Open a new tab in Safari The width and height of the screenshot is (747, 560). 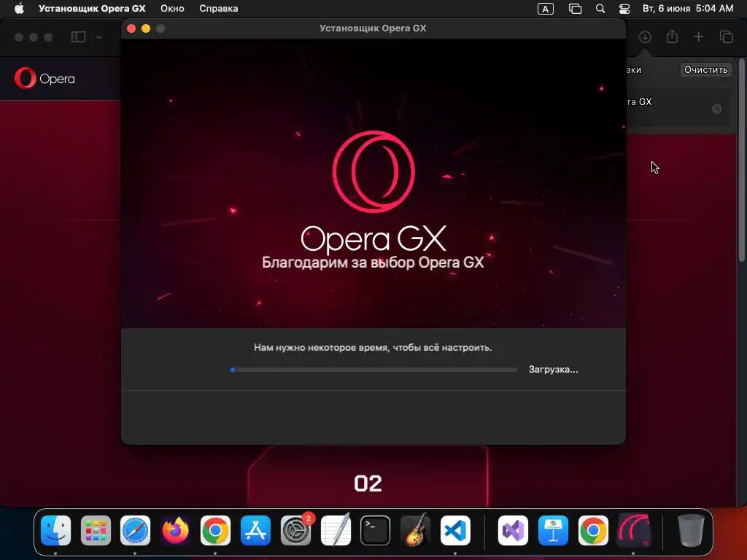(698, 36)
